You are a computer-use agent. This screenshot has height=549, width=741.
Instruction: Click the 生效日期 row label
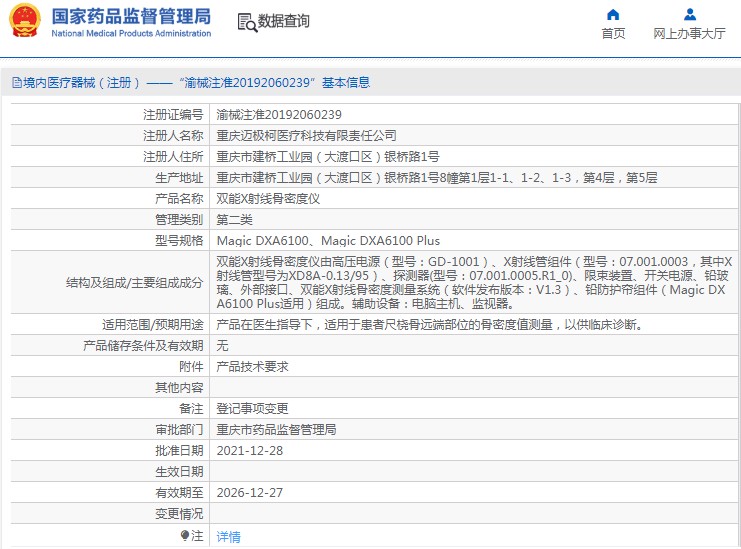(x=179, y=472)
